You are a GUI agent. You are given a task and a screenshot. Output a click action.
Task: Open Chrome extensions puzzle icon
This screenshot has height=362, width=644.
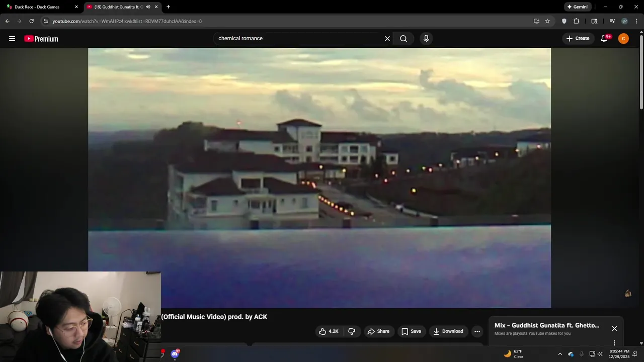[x=577, y=21]
